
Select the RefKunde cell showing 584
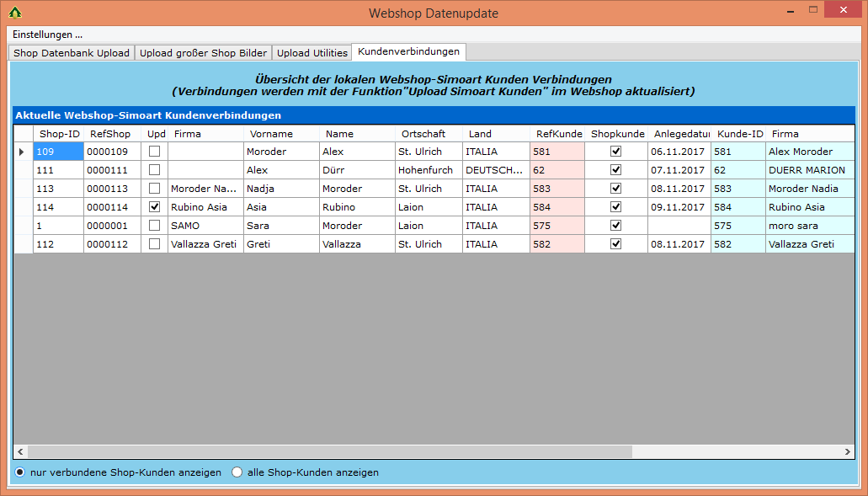click(x=556, y=207)
